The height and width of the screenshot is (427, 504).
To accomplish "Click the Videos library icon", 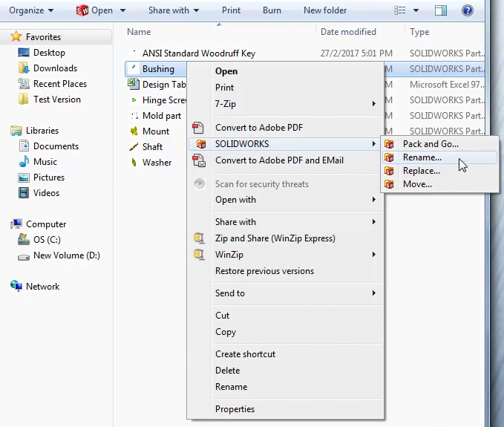I will click(x=24, y=192).
